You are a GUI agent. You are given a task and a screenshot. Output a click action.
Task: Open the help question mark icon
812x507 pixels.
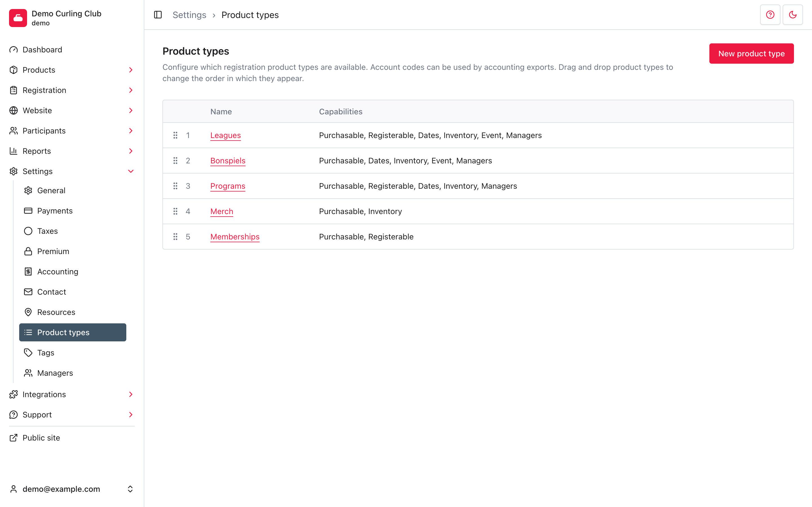pos(770,15)
